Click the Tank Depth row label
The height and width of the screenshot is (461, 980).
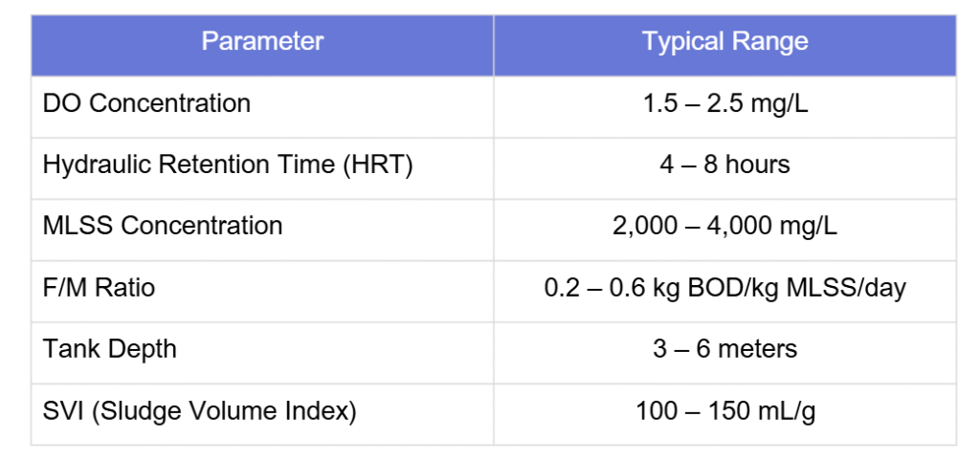coord(109,349)
